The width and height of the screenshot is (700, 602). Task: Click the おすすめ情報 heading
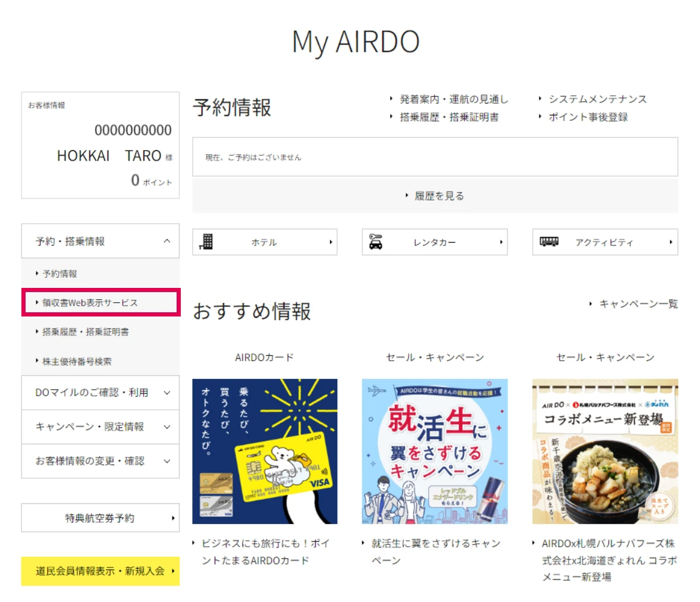point(252,311)
